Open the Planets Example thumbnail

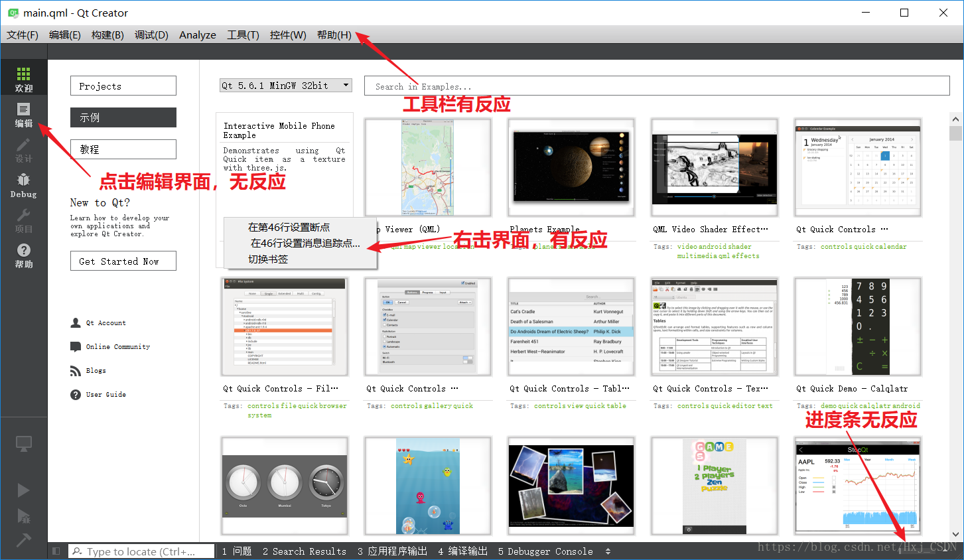point(571,167)
